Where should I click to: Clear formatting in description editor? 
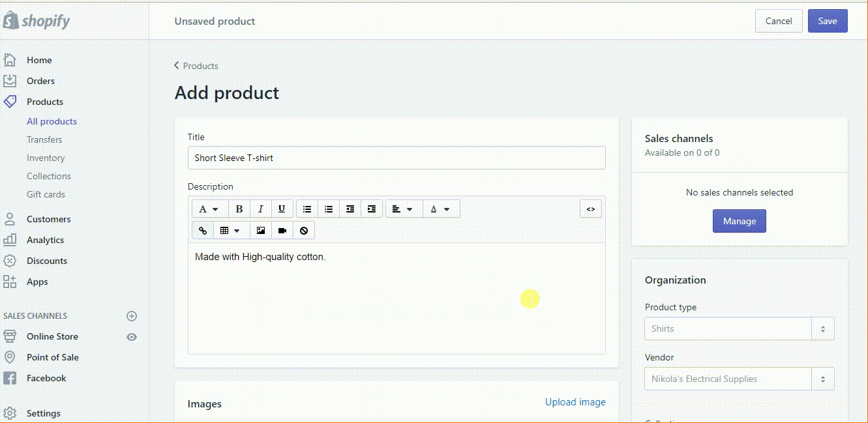tap(304, 231)
